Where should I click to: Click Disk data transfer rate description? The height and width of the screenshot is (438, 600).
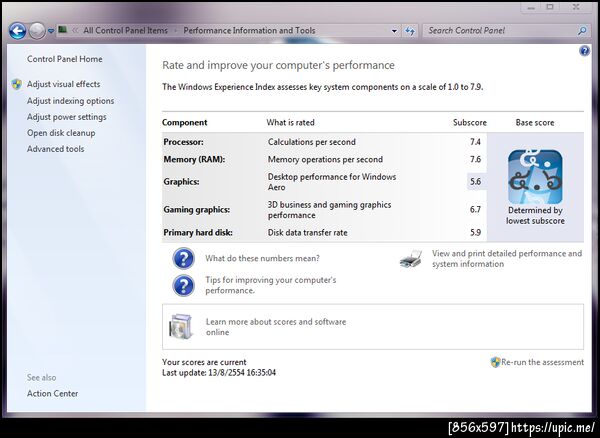pyautogui.click(x=308, y=233)
